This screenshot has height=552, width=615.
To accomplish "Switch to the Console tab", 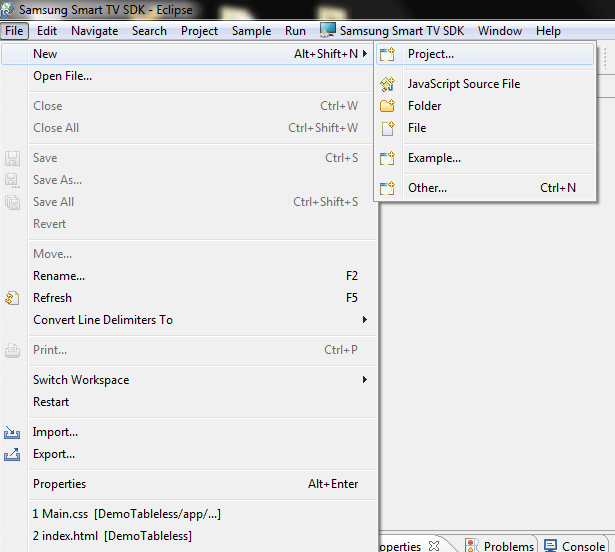I will coord(575,545).
